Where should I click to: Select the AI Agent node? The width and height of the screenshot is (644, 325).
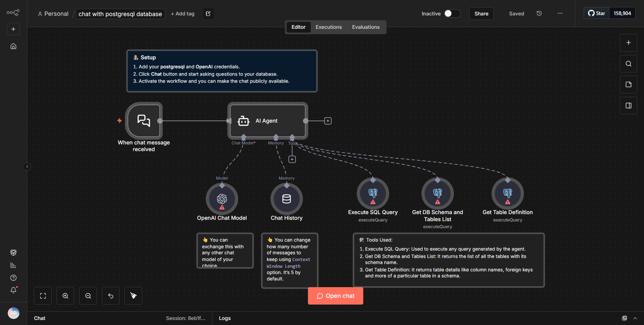(x=267, y=121)
